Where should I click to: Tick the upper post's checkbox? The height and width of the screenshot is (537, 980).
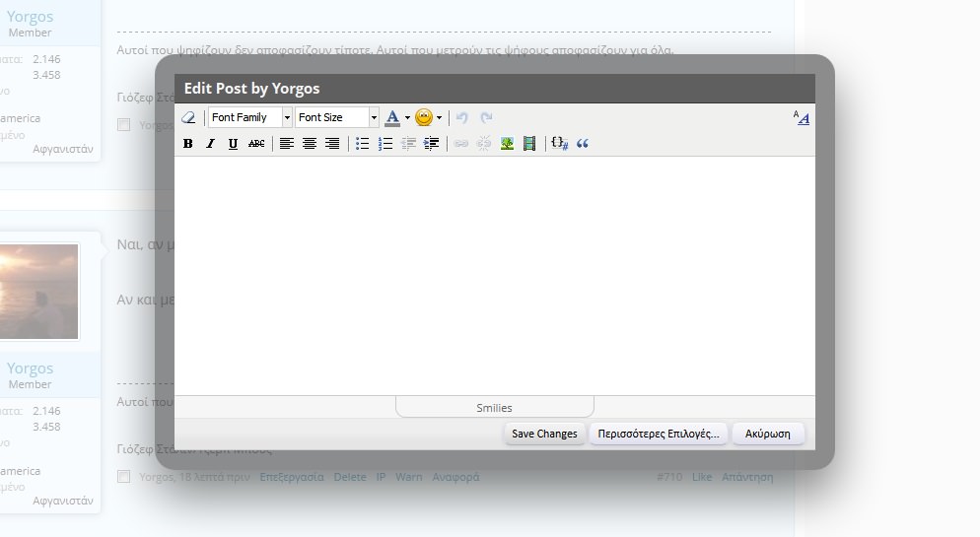[124, 125]
